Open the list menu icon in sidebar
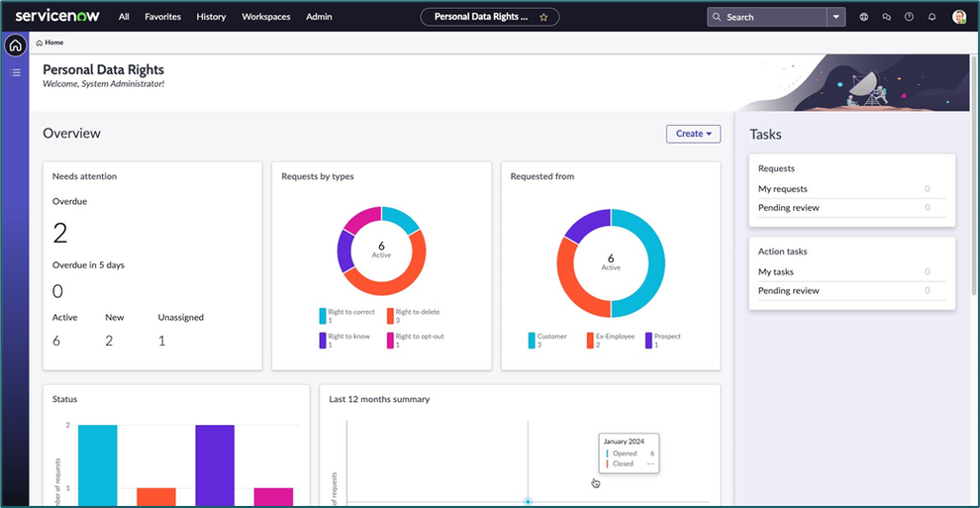The image size is (980, 508). click(x=15, y=72)
